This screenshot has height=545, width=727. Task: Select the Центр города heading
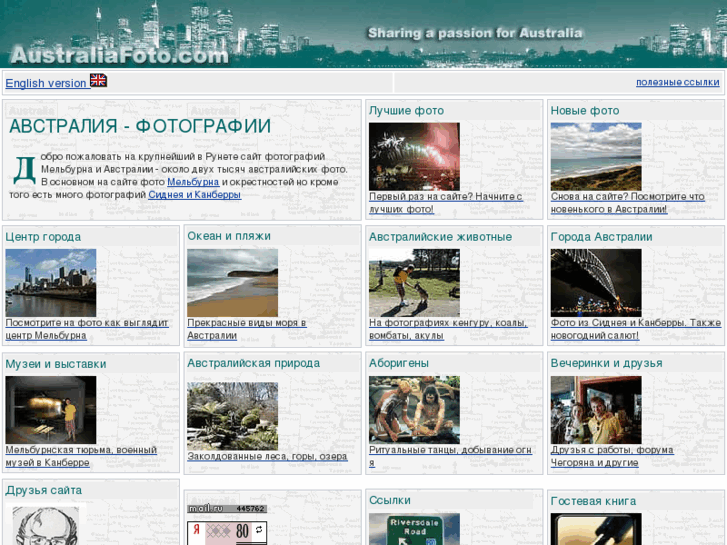click(43, 237)
